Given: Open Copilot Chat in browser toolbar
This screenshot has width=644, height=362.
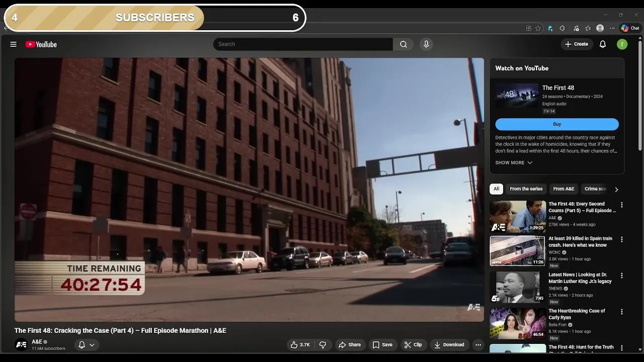Looking at the screenshot, I should (x=630, y=28).
